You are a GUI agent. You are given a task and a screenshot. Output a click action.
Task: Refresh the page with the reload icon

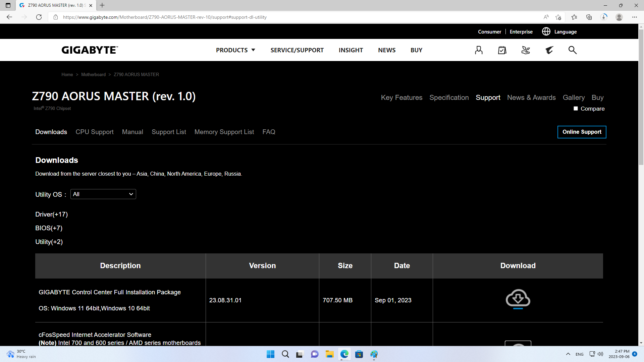point(39,17)
